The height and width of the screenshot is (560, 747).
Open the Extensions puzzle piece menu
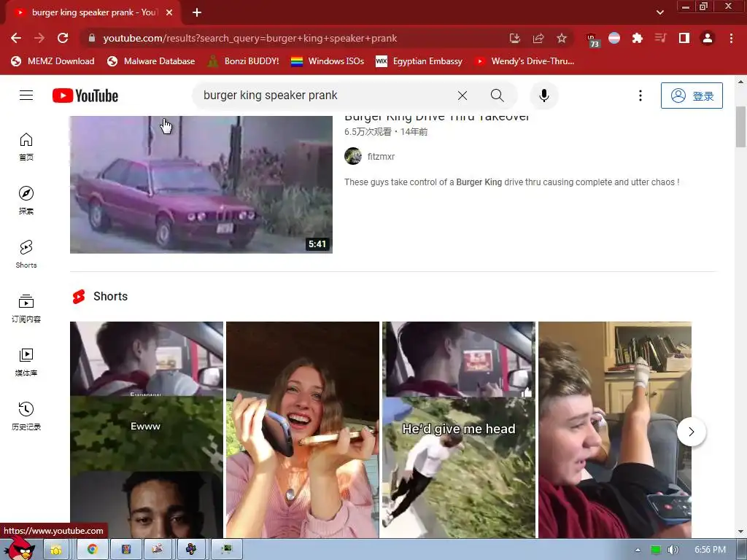(638, 38)
